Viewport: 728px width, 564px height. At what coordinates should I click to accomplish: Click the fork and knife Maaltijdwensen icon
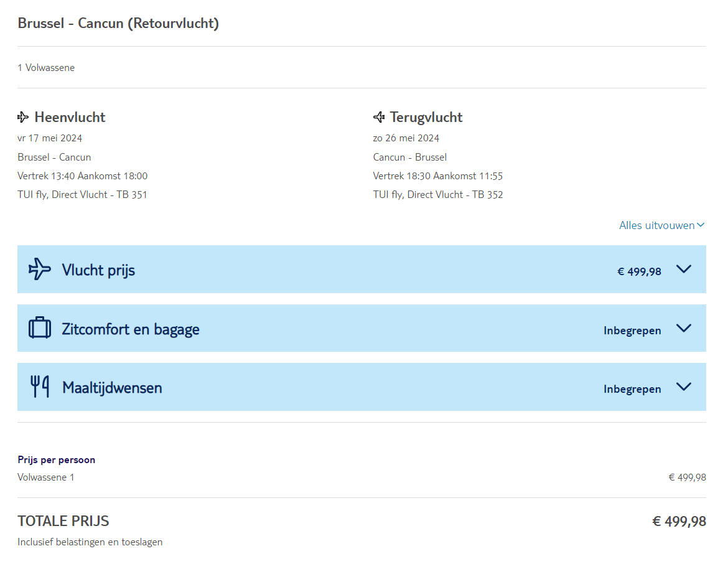[x=40, y=387]
